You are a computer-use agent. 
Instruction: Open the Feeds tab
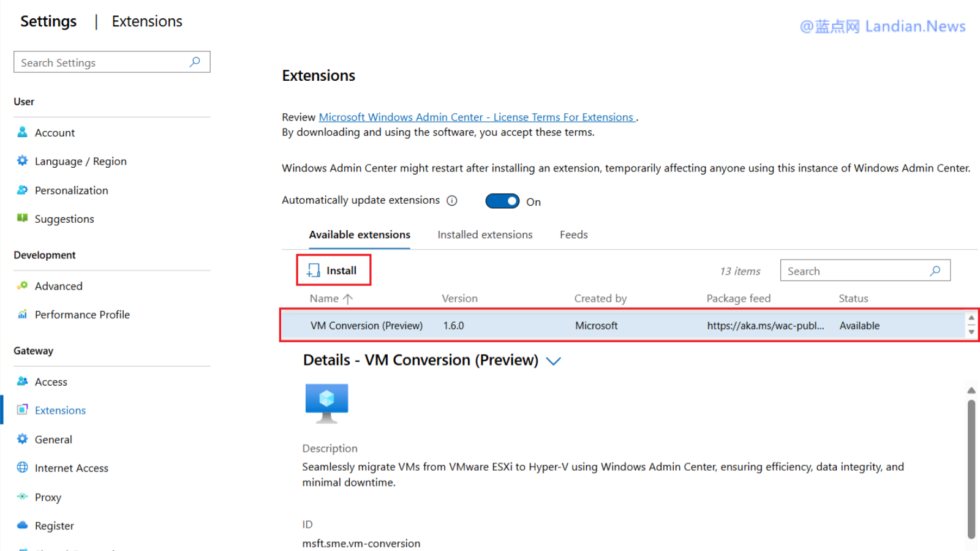573,234
